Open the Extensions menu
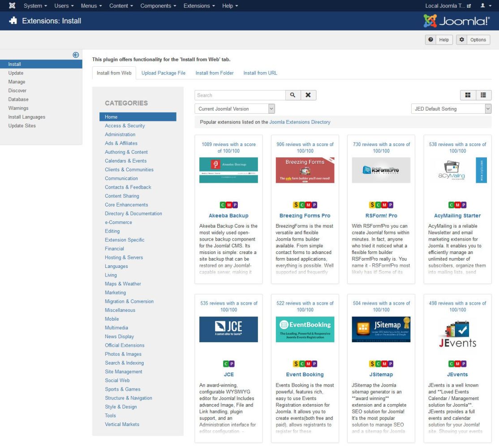The width and height of the screenshot is (499, 448). 199,6
